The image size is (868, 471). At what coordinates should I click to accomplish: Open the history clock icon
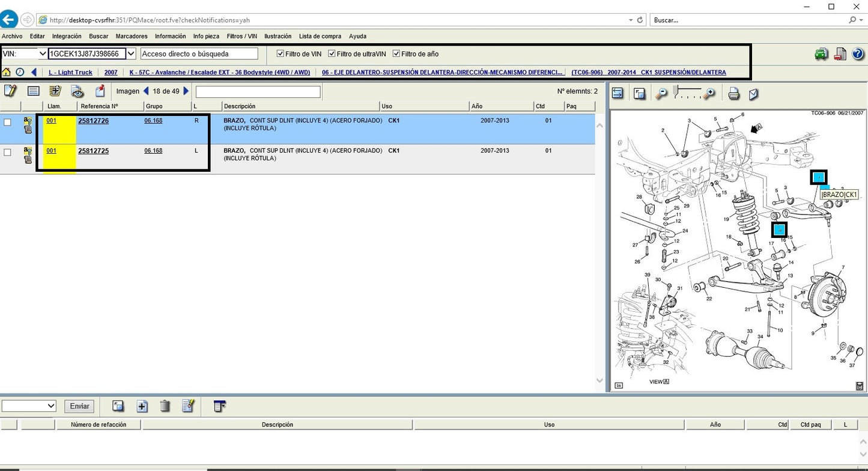click(20, 72)
